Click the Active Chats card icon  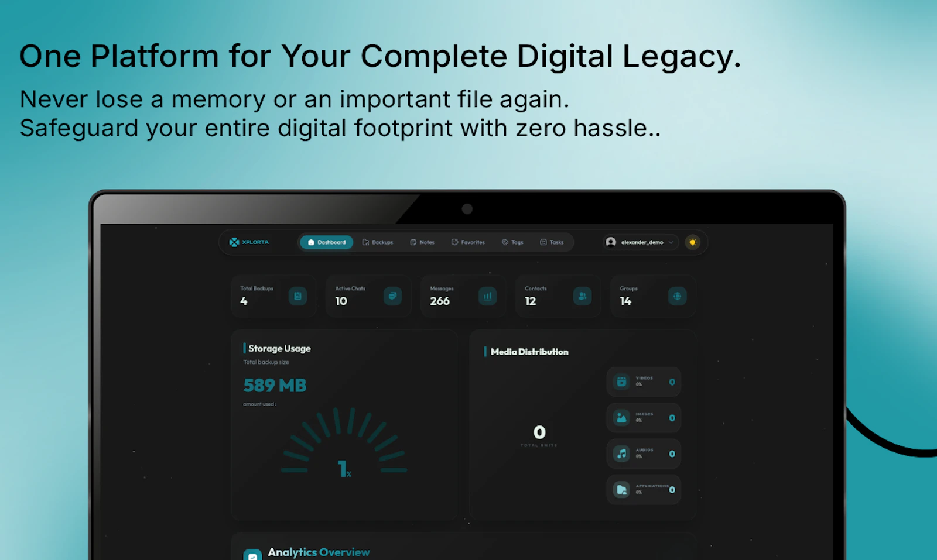pyautogui.click(x=392, y=296)
